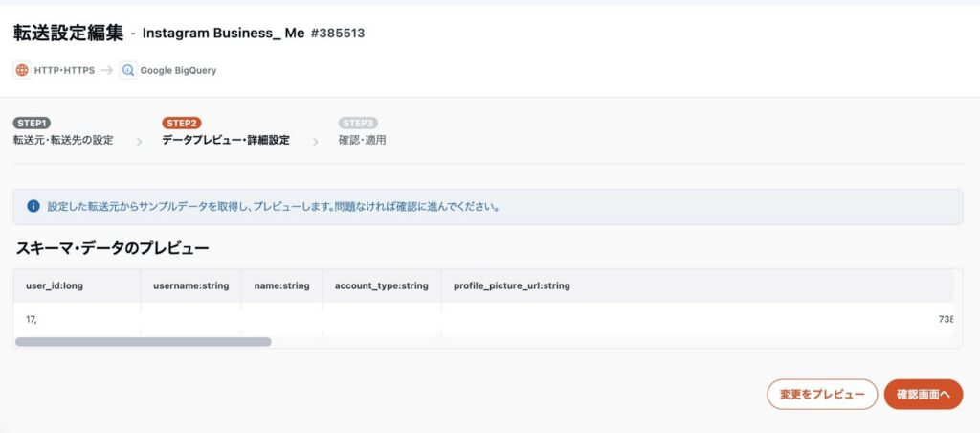The image size is (980, 433).
Task: Select the orange STEP2 badge
Action: [182, 123]
